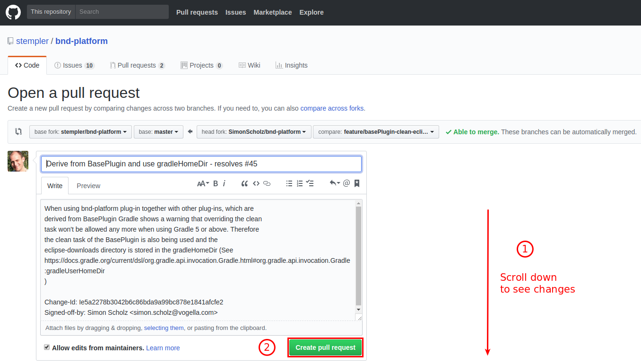Click the Able to merge status text

click(x=476, y=132)
